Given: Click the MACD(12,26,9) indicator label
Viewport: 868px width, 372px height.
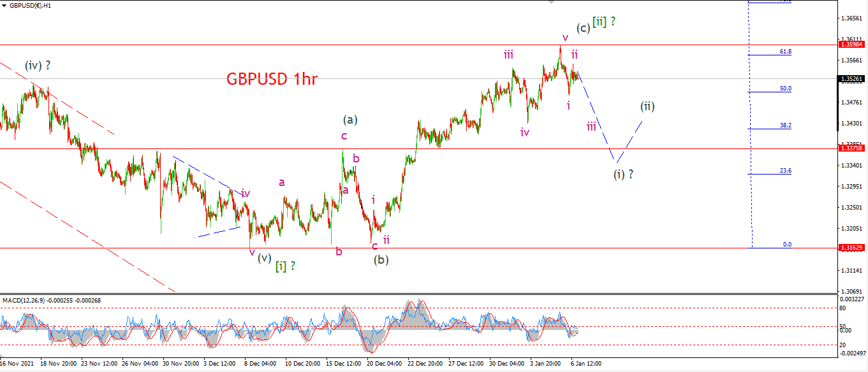Looking at the screenshot, I should coord(24,300).
